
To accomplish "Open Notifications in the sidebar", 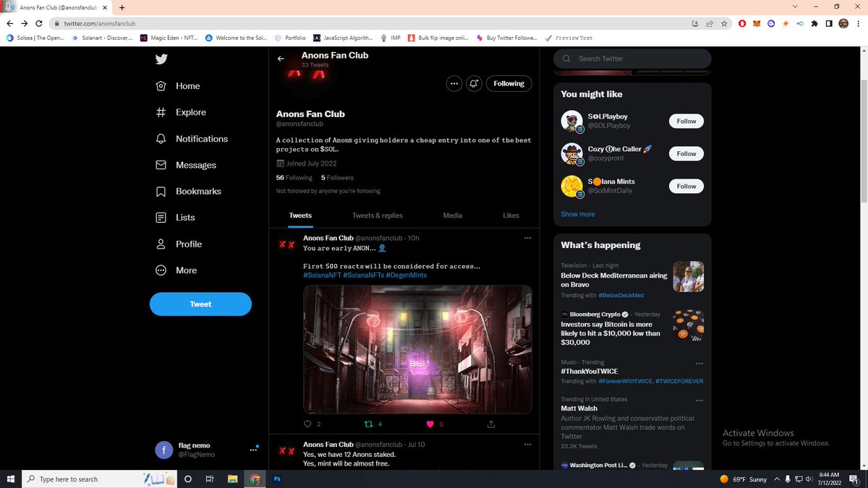I will [x=192, y=139].
